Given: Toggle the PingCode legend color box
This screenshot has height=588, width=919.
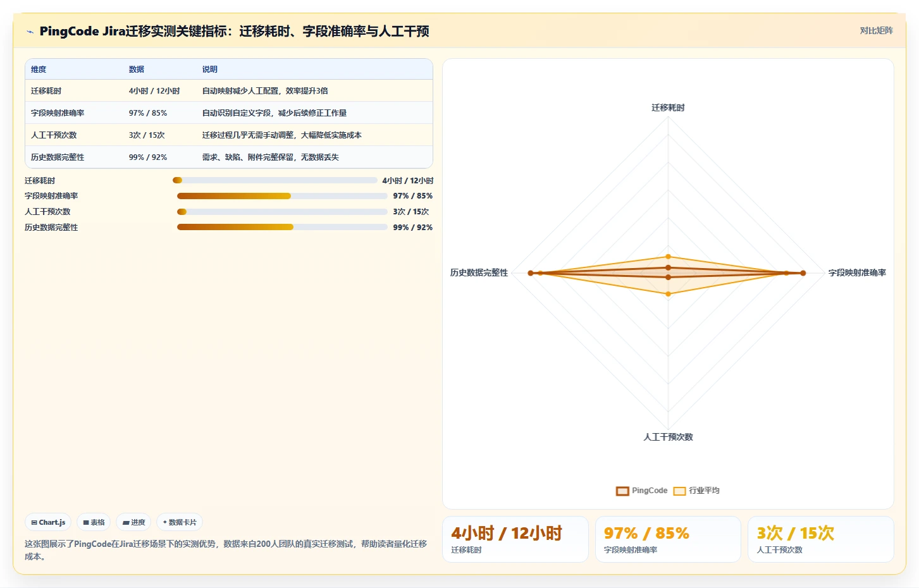Looking at the screenshot, I should tap(622, 491).
